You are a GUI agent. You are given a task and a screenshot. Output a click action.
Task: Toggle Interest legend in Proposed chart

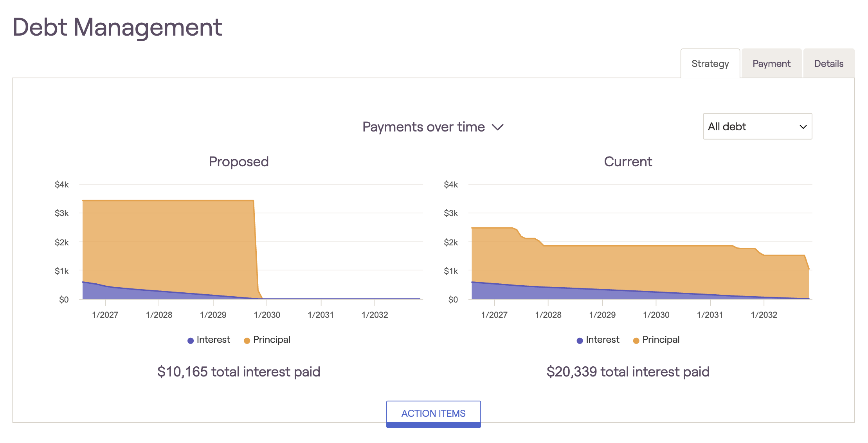click(209, 340)
